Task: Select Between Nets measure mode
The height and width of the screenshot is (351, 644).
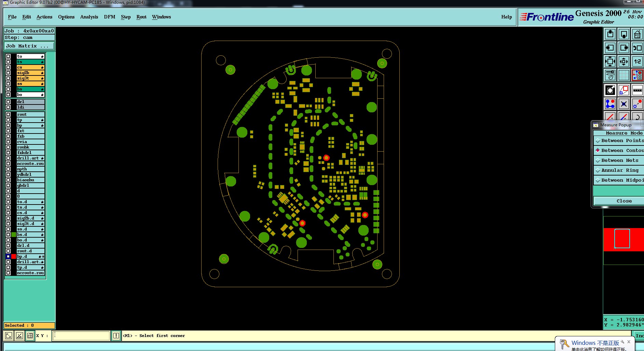Action: pyautogui.click(x=619, y=160)
